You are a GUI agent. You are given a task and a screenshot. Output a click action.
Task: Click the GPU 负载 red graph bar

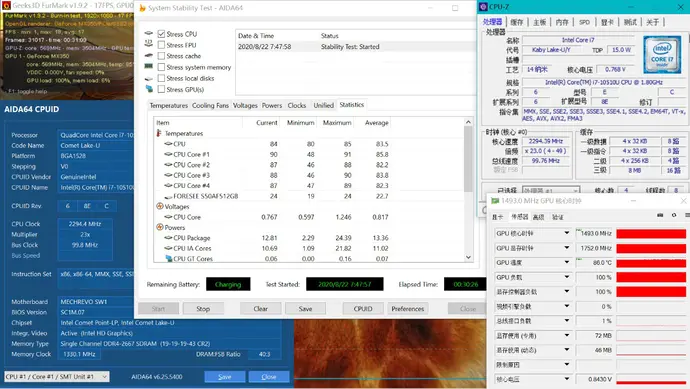pyautogui.click(x=651, y=277)
